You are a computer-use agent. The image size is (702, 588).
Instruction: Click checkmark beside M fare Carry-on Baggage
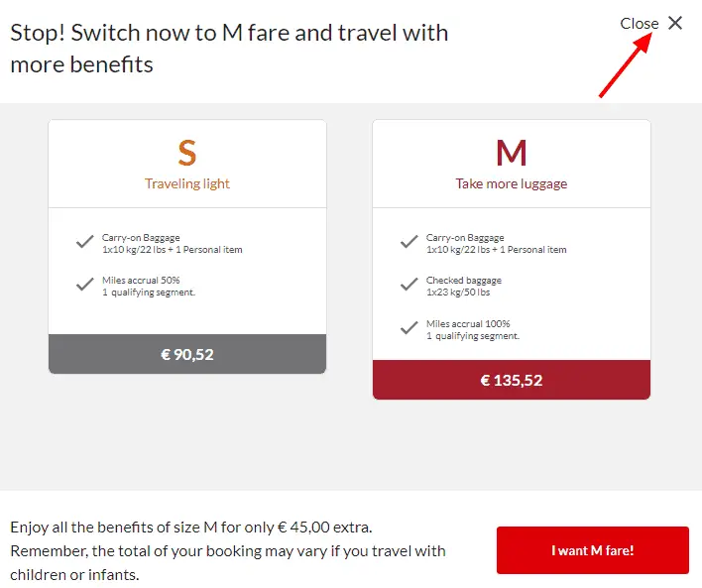(x=409, y=242)
